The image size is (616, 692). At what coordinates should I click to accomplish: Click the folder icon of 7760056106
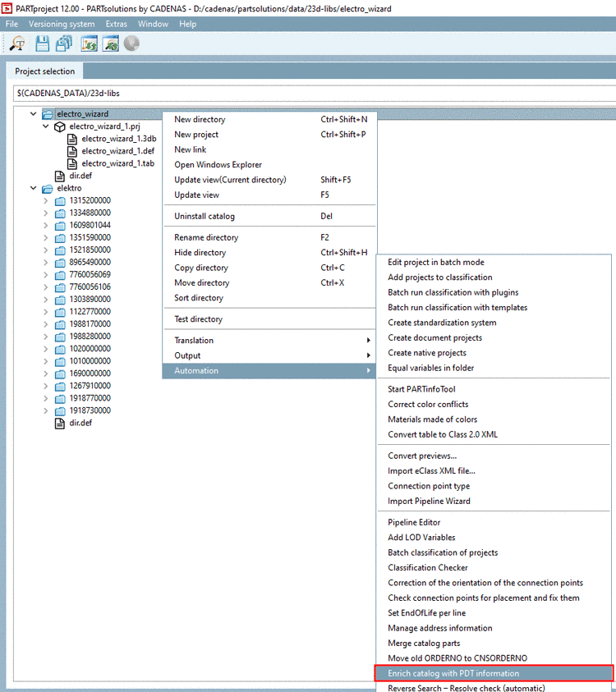pos(60,288)
